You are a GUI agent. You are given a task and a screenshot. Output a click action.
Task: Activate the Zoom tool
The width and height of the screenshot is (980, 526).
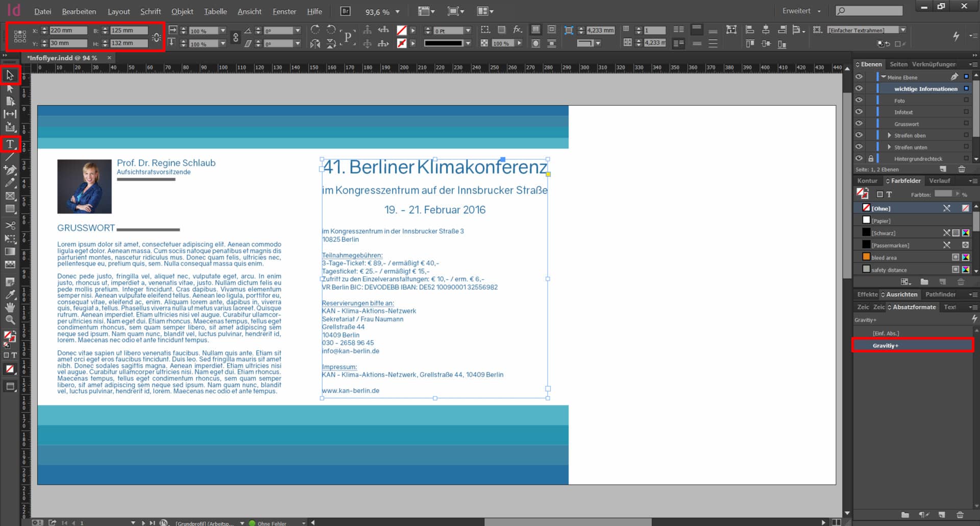(10, 320)
